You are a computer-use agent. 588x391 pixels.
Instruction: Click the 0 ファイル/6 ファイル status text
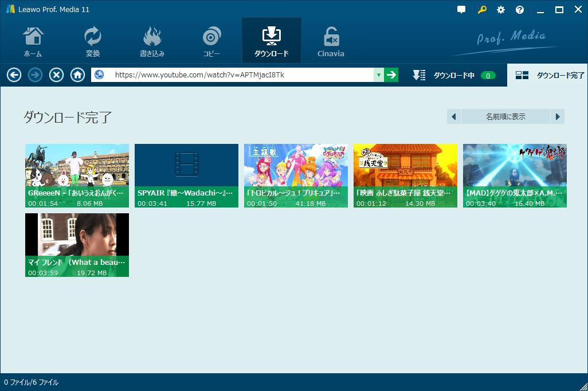point(31,382)
